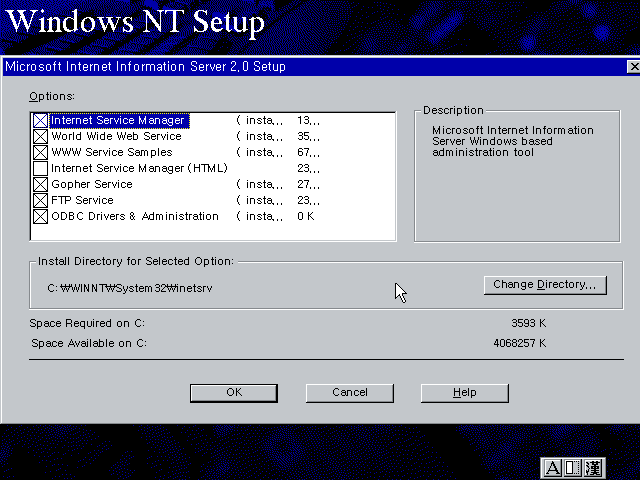Uncheck World Wide Web Service checkbox
The width and height of the screenshot is (640, 480).
(40, 136)
